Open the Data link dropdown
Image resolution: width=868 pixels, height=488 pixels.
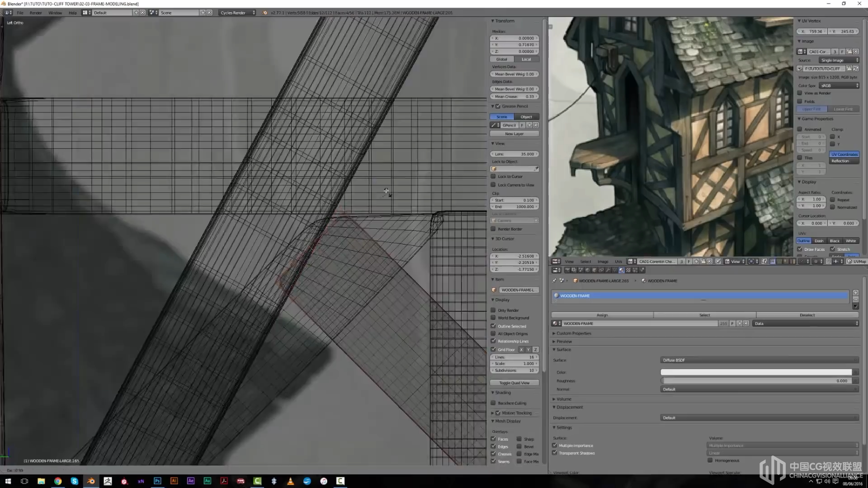pos(806,324)
